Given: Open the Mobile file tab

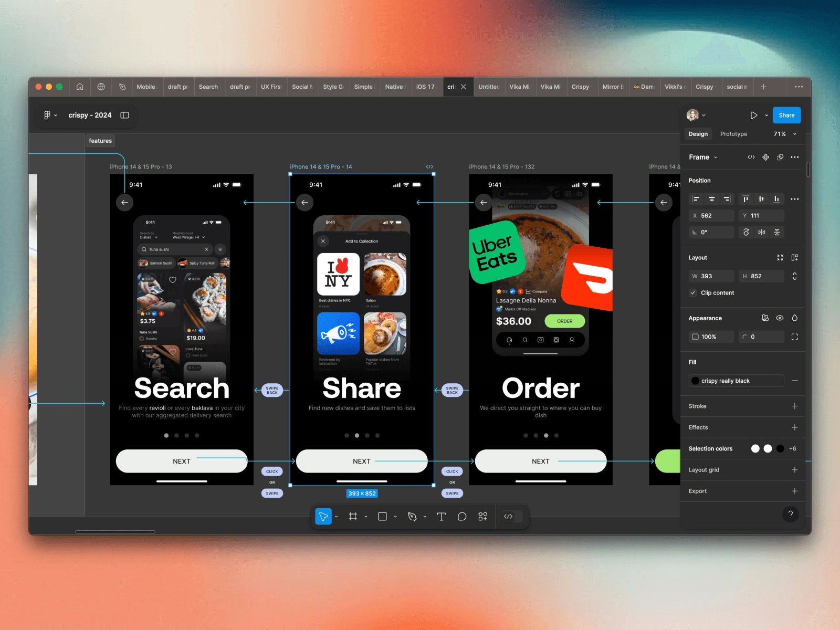Looking at the screenshot, I should pos(146,87).
